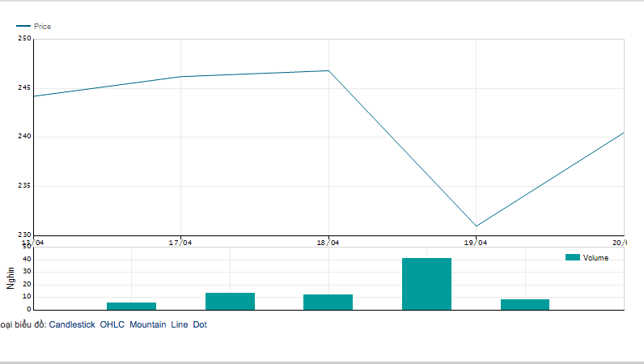Click the price line low at 19/04
Image resolution: width=644 pixels, height=364 pixels.
(476, 226)
